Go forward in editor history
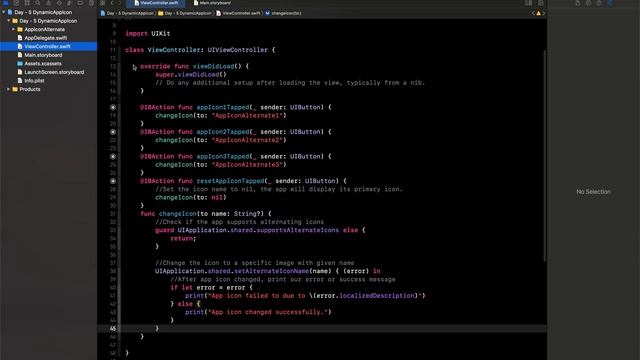 click(120, 3)
